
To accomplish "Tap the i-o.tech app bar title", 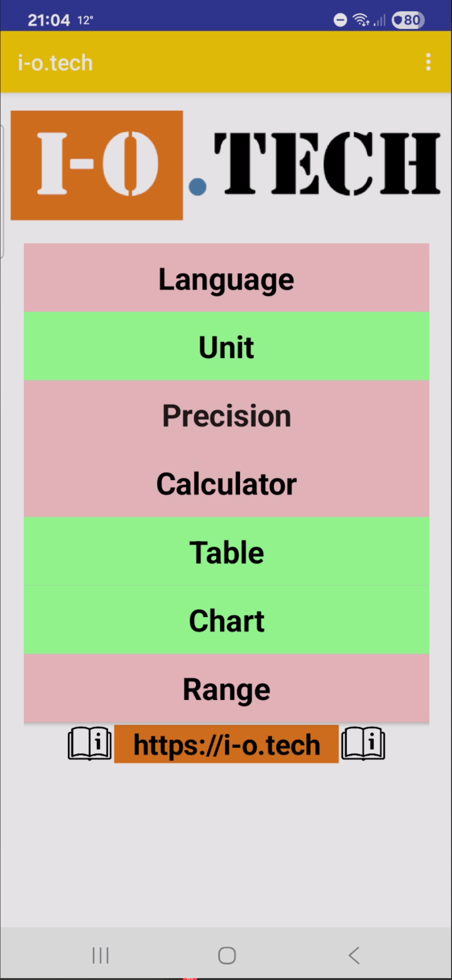I will (x=55, y=63).
